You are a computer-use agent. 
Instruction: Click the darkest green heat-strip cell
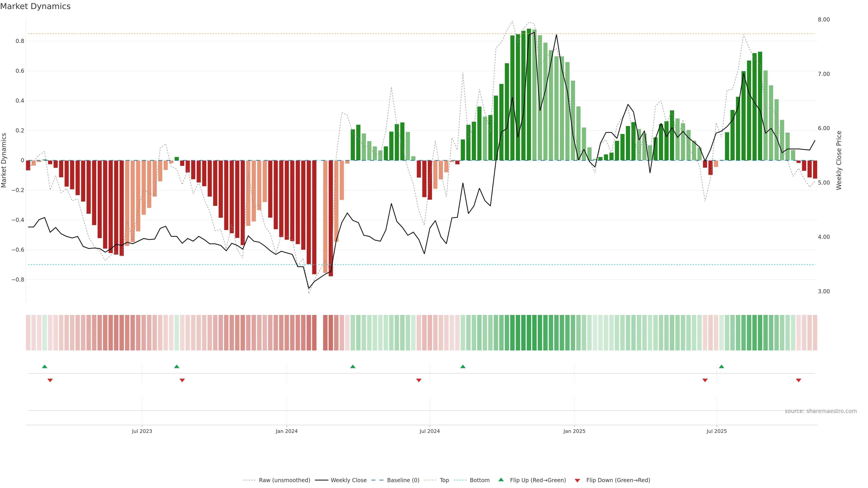point(529,333)
